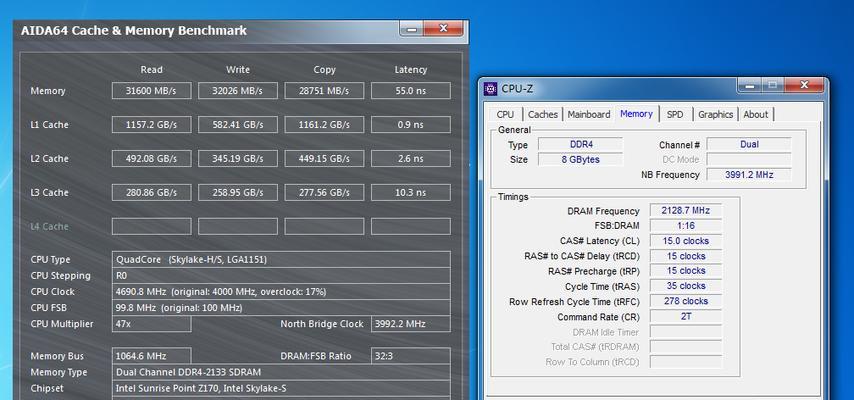Click the Cycle Time tRAS value 35 clocks
Viewport: 854px width, 400px height.
[x=686, y=286]
